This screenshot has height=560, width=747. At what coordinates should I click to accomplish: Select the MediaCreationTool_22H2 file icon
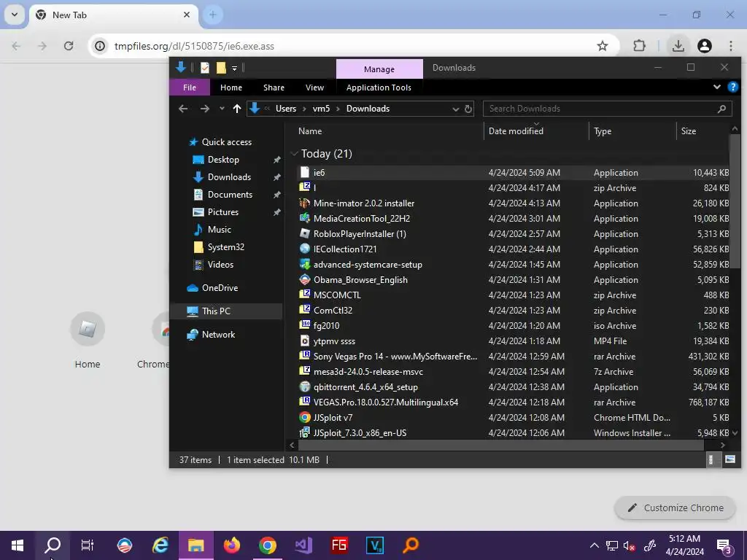[x=305, y=218]
